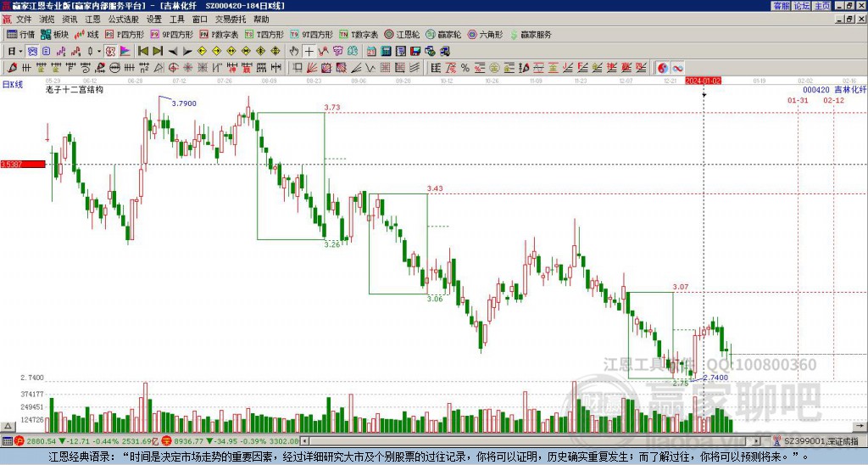Open the 9T四方形 tool
The image size is (868, 465).
pyautogui.click(x=312, y=34)
